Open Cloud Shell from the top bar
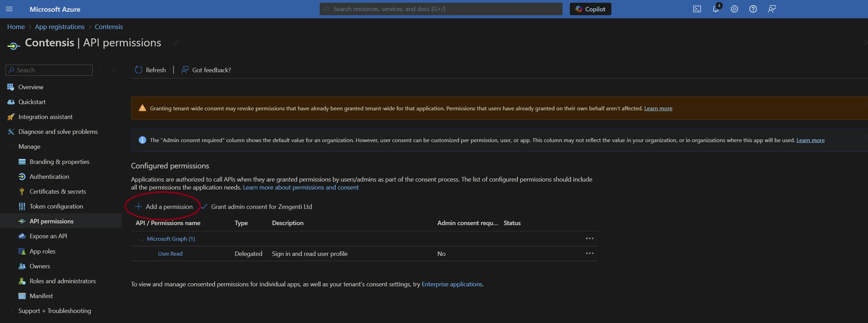 coord(697,9)
